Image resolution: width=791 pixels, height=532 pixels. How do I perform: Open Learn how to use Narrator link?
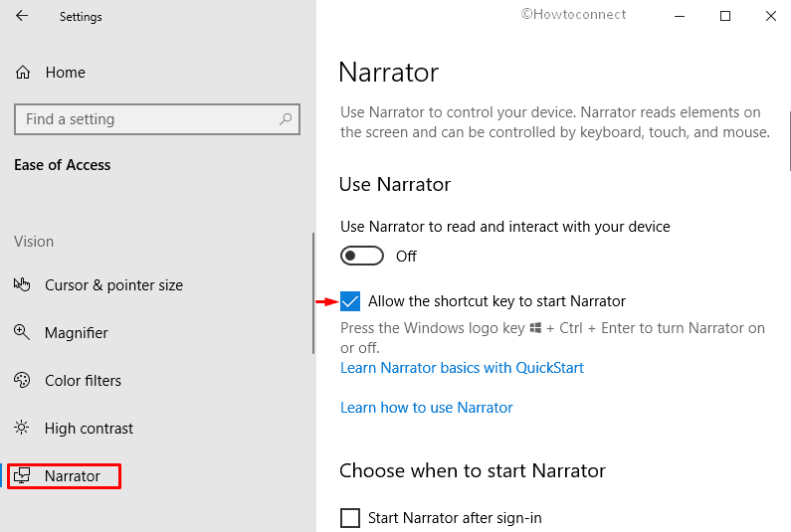coord(426,408)
